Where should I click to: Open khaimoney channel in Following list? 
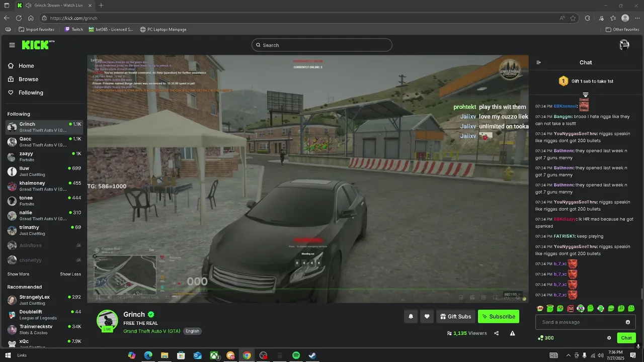(x=44, y=186)
